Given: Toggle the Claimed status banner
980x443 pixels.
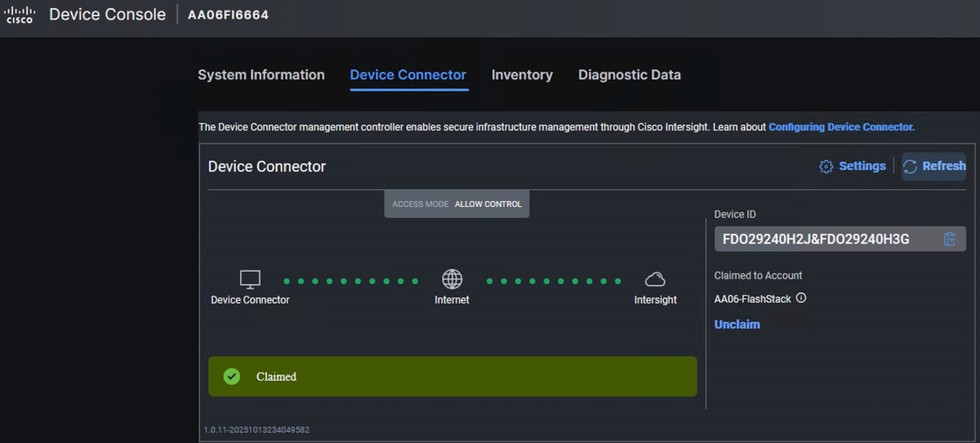Looking at the screenshot, I should 453,376.
